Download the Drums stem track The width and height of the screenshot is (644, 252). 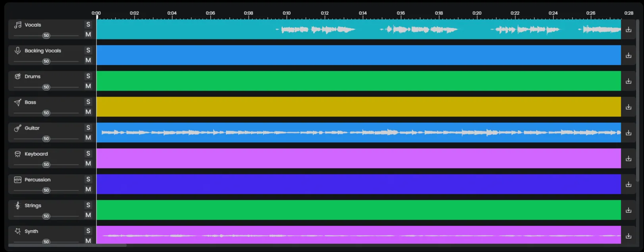[628, 81]
